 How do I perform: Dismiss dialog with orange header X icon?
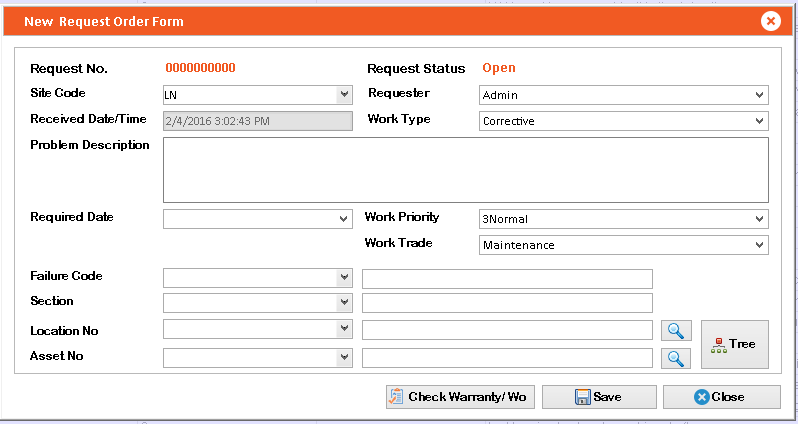(771, 21)
